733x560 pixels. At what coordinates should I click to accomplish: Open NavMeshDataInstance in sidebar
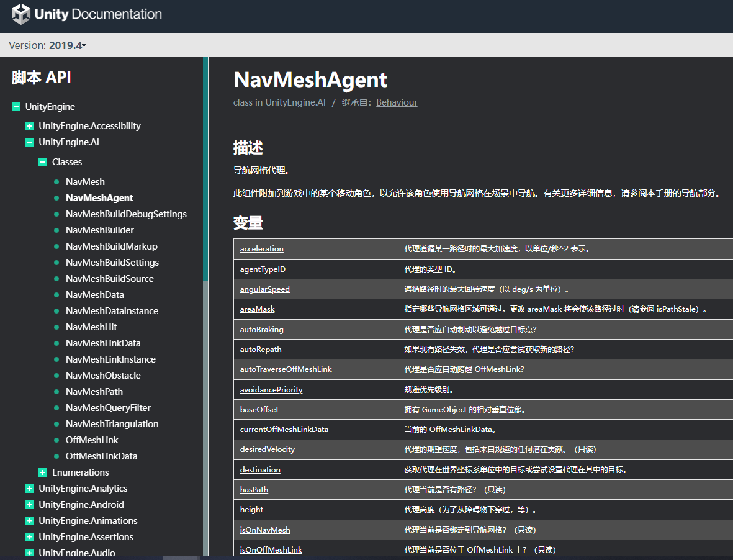pyautogui.click(x=112, y=311)
